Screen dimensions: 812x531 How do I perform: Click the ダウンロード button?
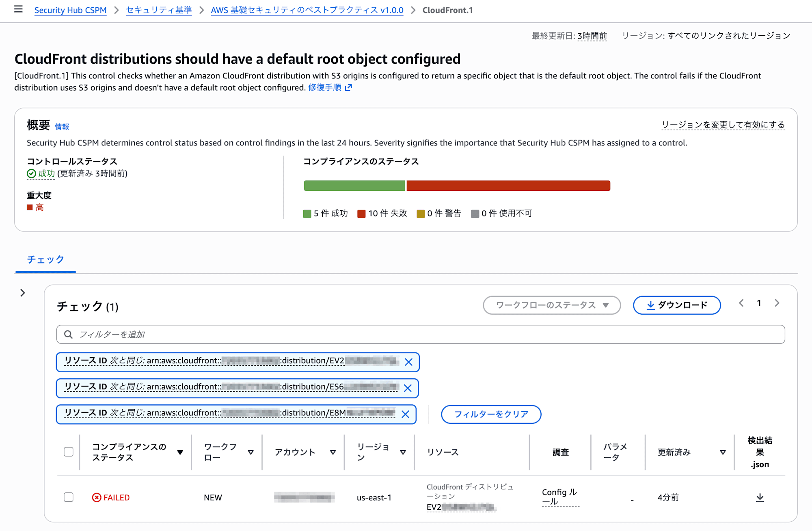coord(677,305)
